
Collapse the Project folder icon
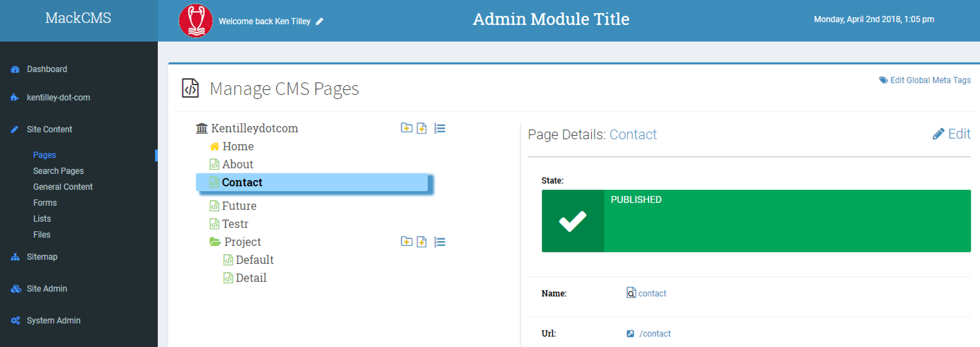(215, 241)
